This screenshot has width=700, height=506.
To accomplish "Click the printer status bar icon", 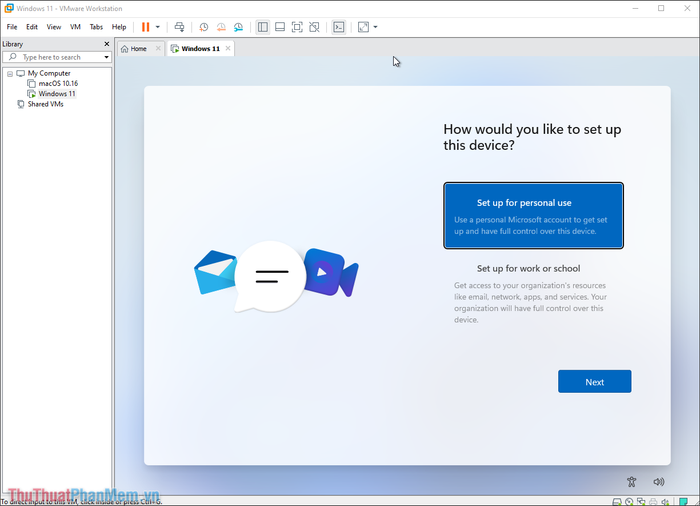I will coord(654,502).
